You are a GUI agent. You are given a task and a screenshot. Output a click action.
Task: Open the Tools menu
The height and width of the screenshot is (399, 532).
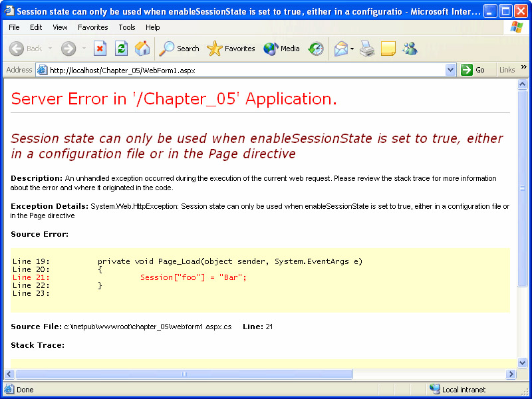(127, 27)
